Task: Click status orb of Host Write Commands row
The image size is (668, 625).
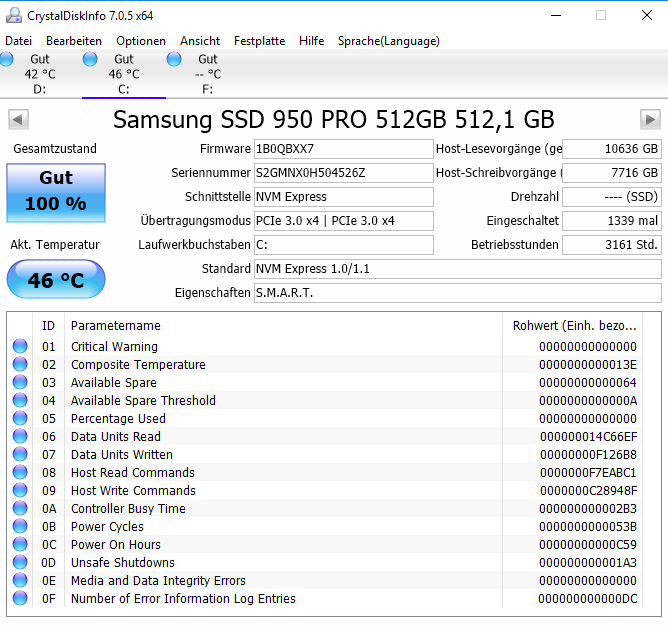Action: point(20,490)
